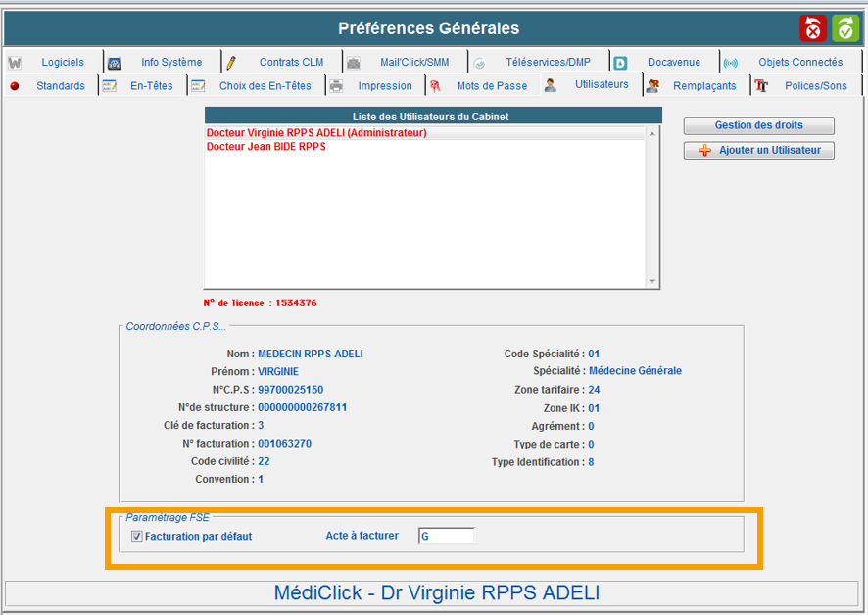Click the Objets Connectés signal icon
Image resolution: width=868 pixels, height=615 pixels.
pyautogui.click(x=730, y=63)
